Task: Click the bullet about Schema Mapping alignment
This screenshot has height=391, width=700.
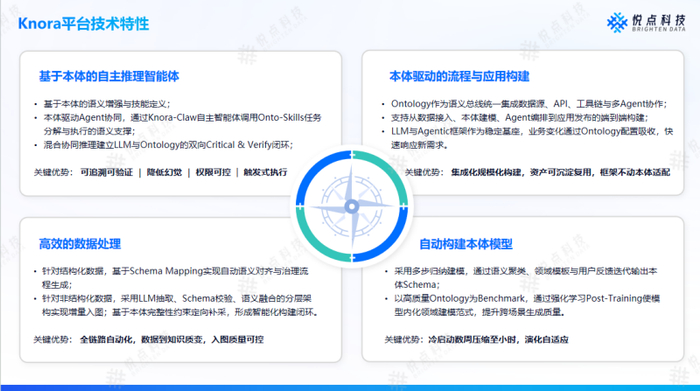Action: pyautogui.click(x=171, y=278)
